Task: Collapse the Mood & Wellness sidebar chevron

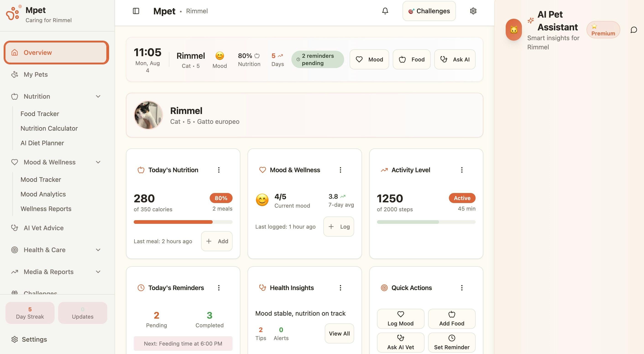Action: point(98,162)
